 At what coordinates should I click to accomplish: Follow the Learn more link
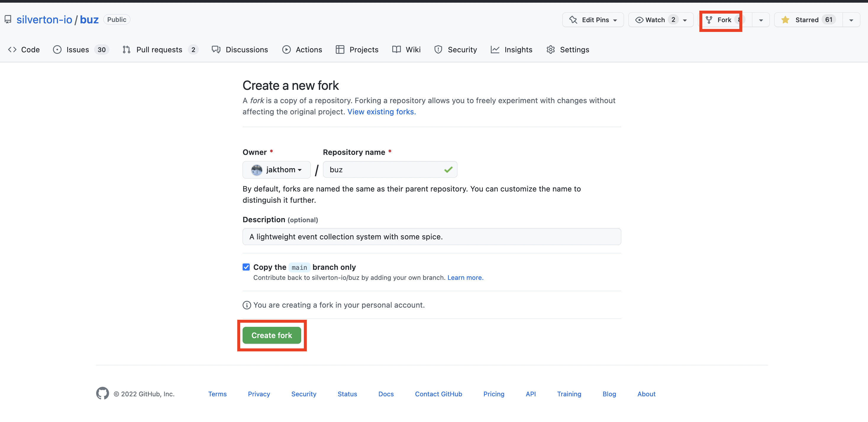point(465,277)
